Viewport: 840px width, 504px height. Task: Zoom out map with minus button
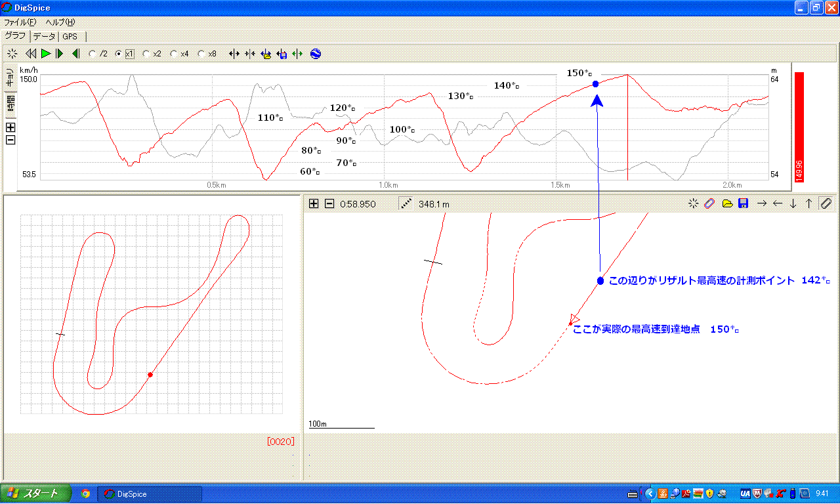click(x=329, y=203)
